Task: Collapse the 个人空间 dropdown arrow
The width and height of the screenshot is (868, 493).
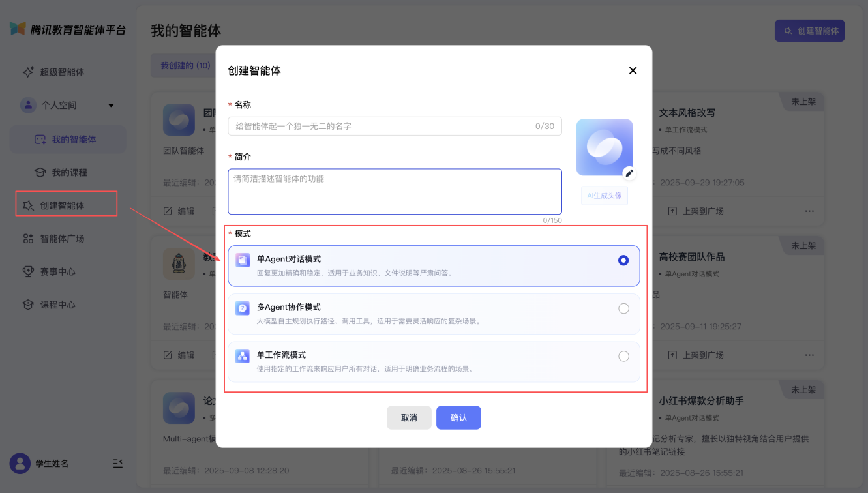Action: point(111,105)
